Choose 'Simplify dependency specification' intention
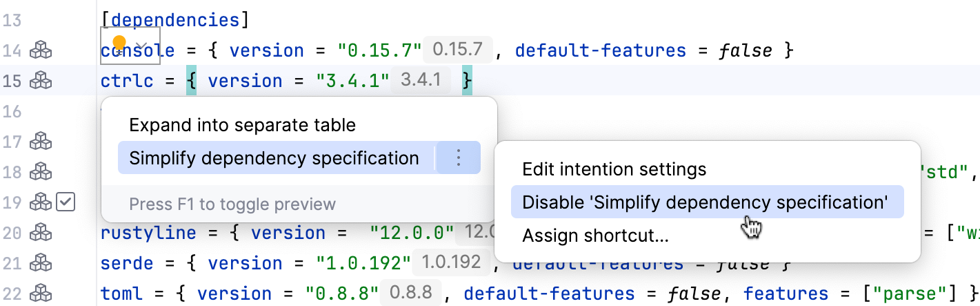The image size is (980, 306). point(274,159)
